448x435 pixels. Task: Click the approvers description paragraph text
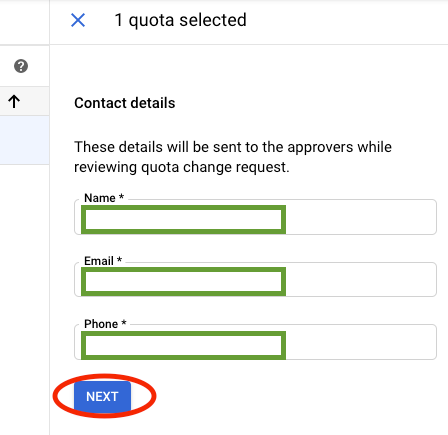233,157
